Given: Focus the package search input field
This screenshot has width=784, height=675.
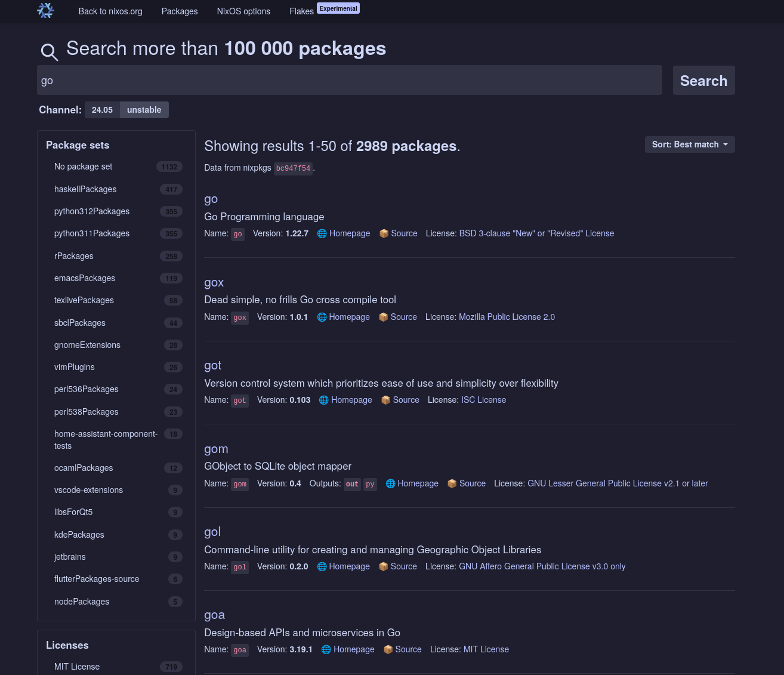Looking at the screenshot, I should [x=349, y=81].
